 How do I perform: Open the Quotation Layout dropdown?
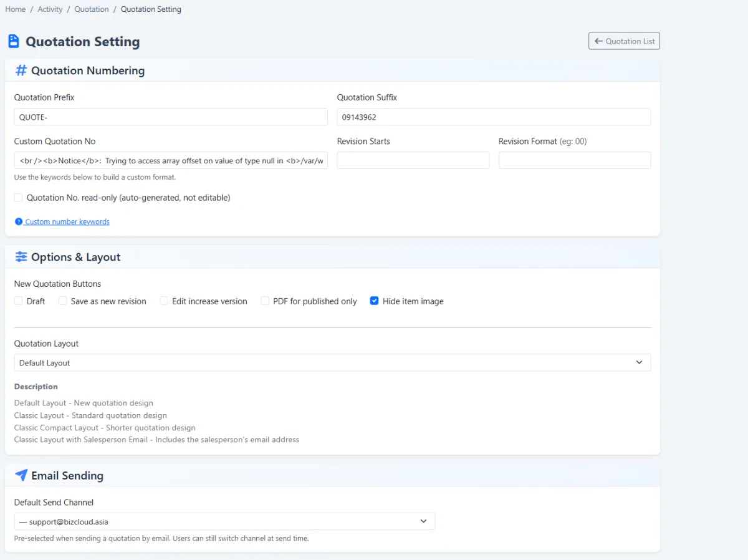click(332, 363)
